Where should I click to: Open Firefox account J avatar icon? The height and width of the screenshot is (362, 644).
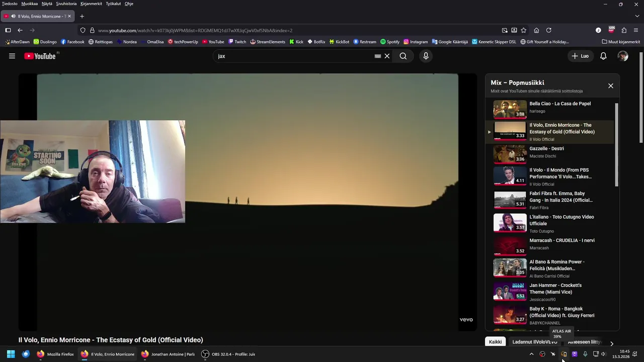598,30
